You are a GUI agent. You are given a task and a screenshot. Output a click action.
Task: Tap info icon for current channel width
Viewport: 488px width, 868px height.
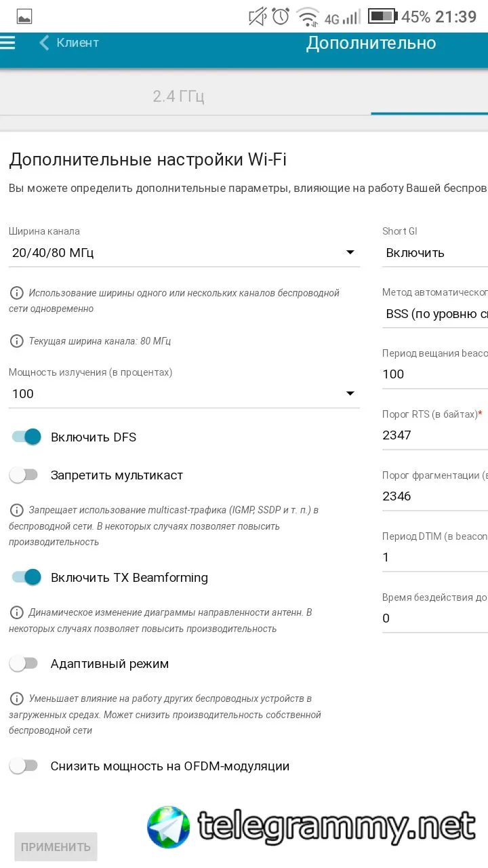[16, 341]
